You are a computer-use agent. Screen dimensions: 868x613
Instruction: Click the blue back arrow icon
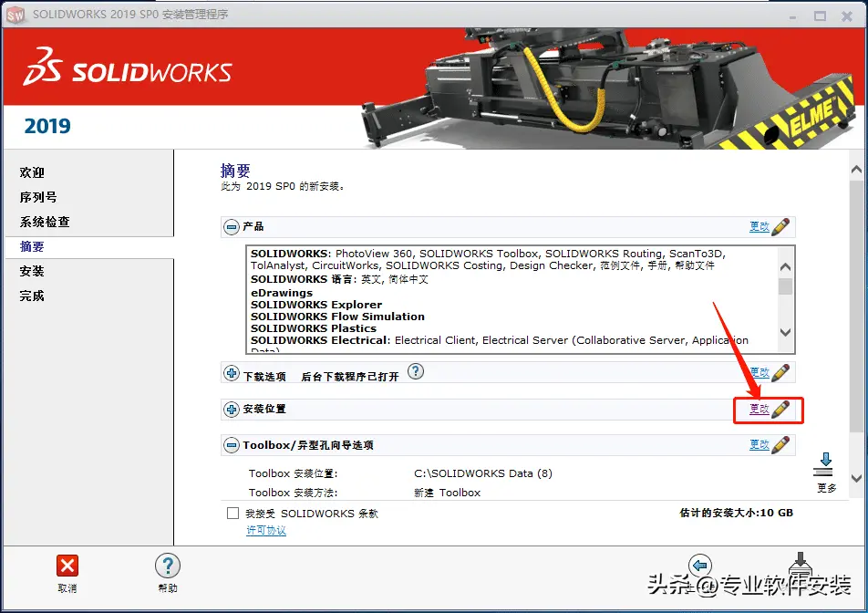(x=699, y=566)
